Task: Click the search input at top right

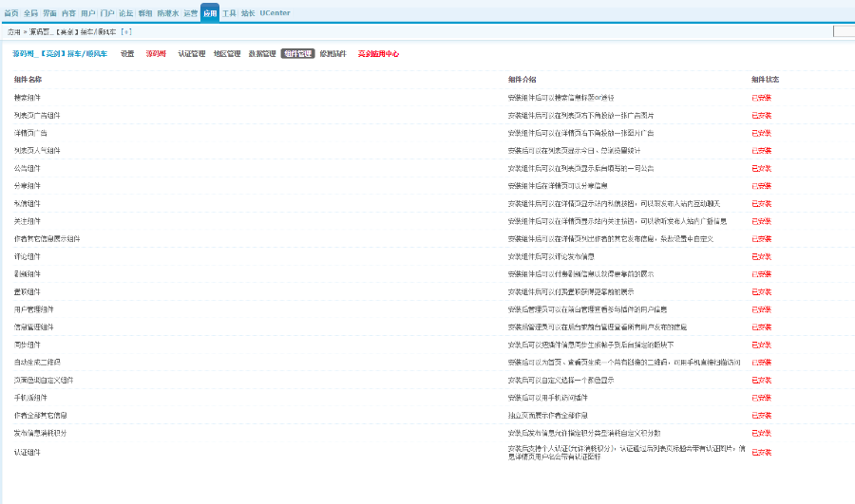Action: (844, 31)
